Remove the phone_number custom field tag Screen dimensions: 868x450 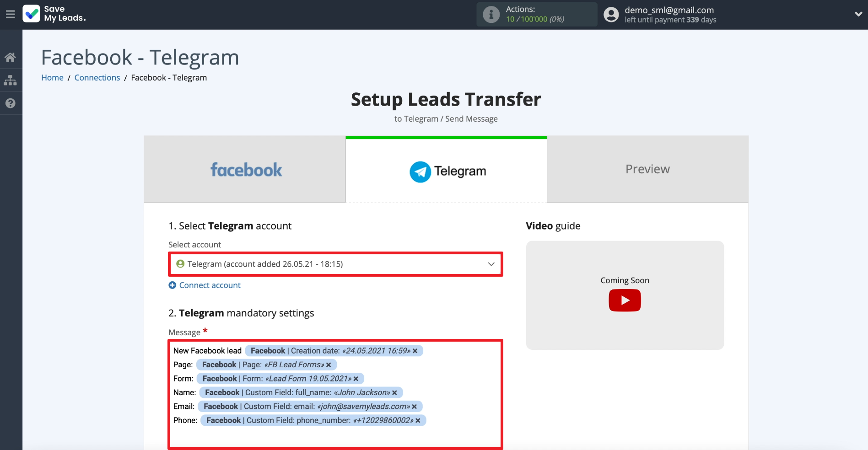click(418, 420)
